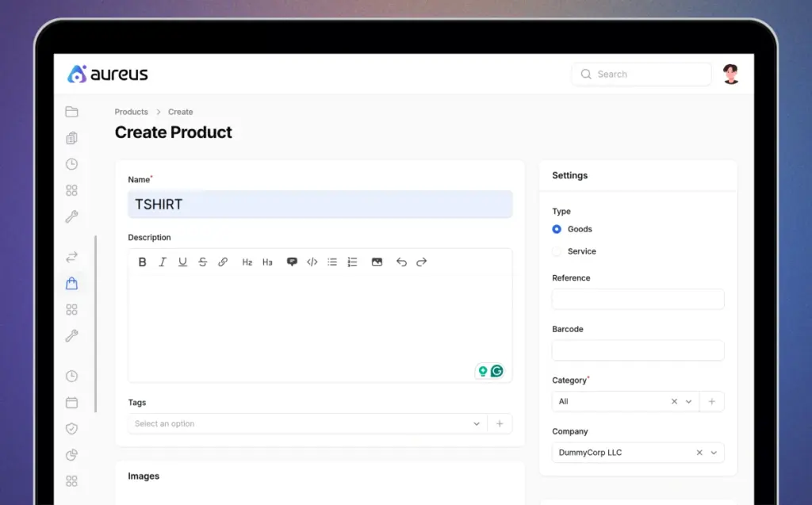Click the Name field containing TSHIRT
Image resolution: width=812 pixels, height=505 pixels.
point(320,204)
